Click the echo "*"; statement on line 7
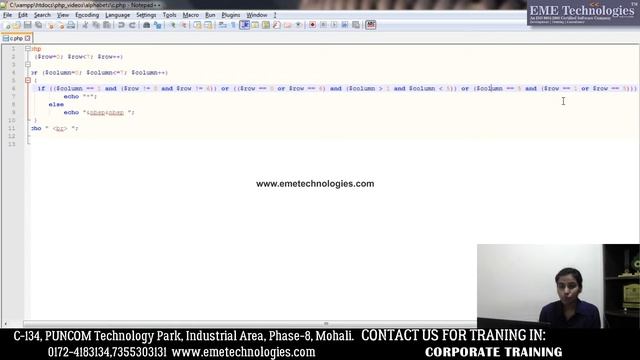Image resolution: width=640 pixels, height=360 pixels. point(80,97)
